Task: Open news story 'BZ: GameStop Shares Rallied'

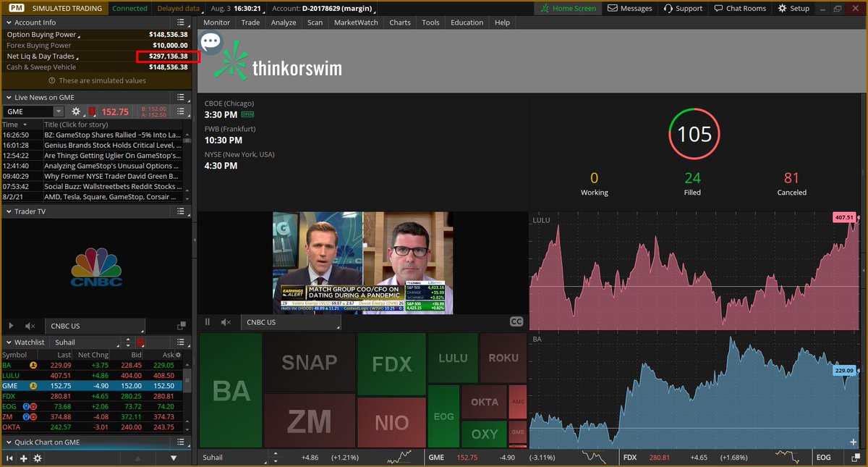Action: [112, 135]
